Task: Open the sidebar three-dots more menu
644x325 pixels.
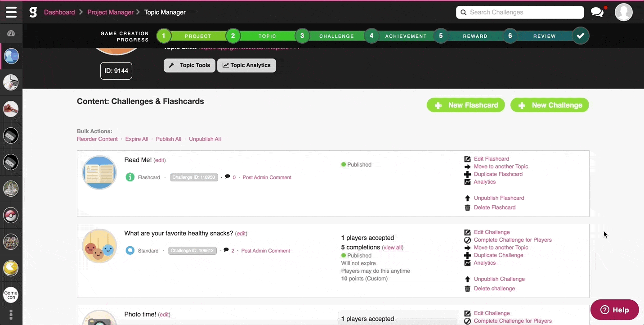Action: tap(11, 315)
